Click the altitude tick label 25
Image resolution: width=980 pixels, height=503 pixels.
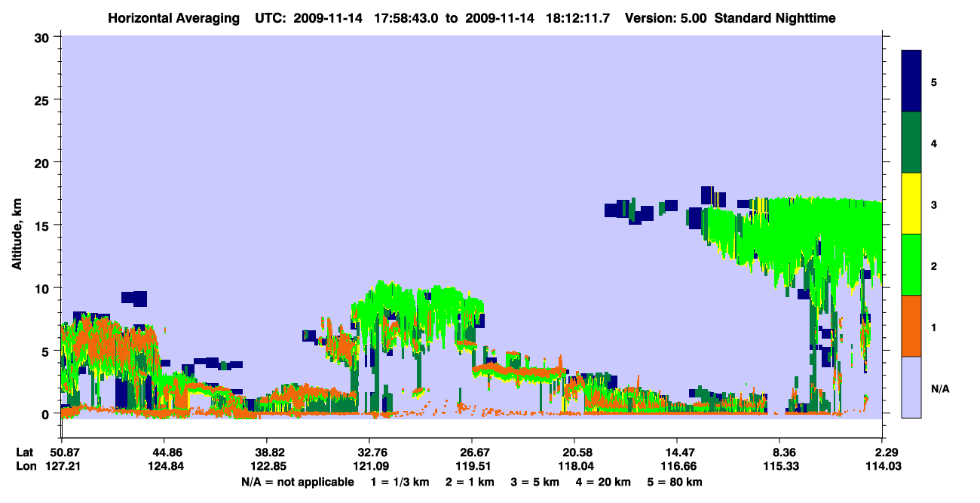tap(42, 100)
